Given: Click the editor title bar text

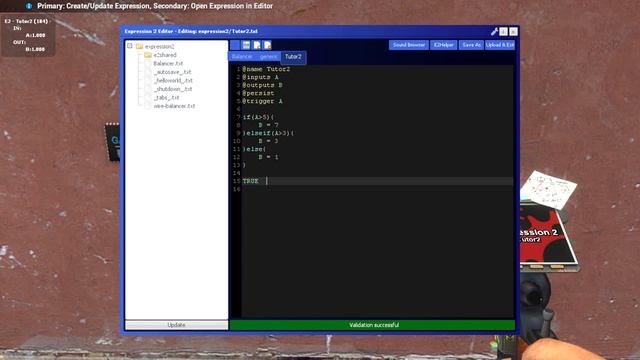Looking at the screenshot, I should pyautogui.click(x=191, y=31).
